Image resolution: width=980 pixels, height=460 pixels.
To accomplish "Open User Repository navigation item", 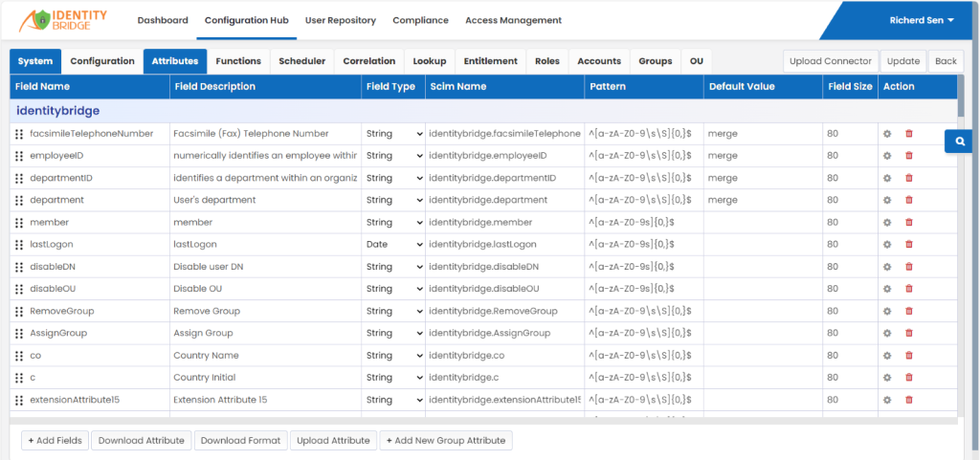I will (x=341, y=20).
